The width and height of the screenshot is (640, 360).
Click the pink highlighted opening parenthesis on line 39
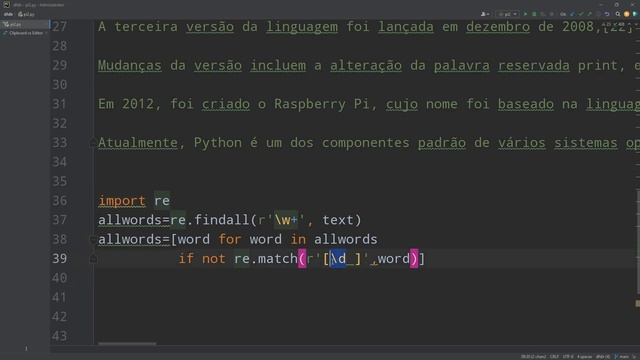point(302,259)
